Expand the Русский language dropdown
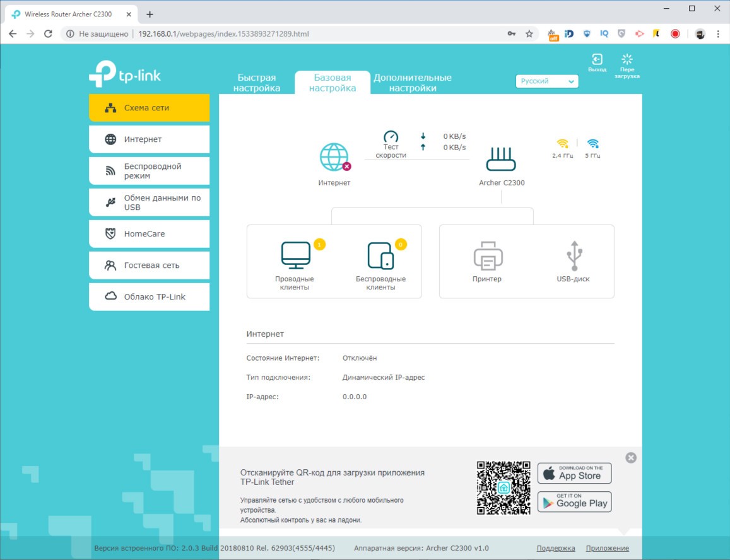This screenshot has height=560, width=730. (x=547, y=81)
